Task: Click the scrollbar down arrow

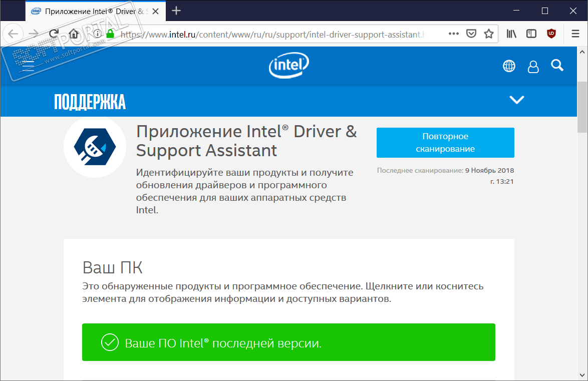Action: (x=582, y=375)
